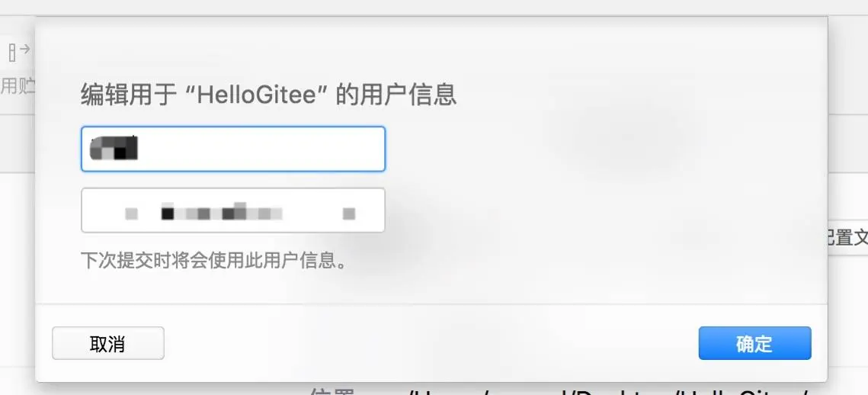Click the hint text 下次提交时将会使用此用户信息
Viewport: 868px width, 395px height.
point(213,260)
